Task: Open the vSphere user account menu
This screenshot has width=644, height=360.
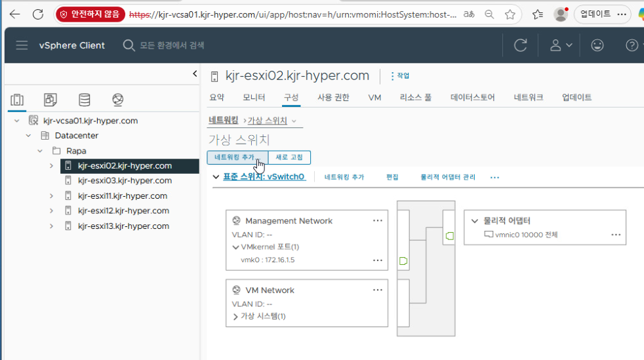Action: tap(561, 45)
